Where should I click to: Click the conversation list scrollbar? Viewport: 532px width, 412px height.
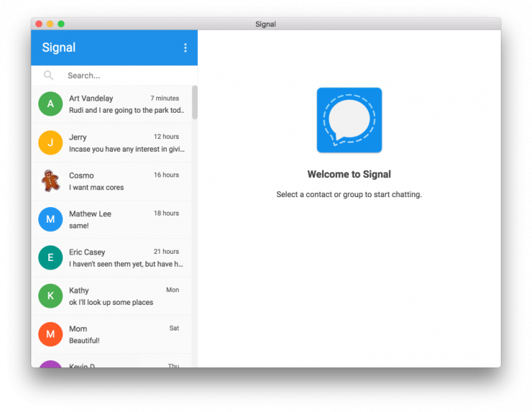[194, 103]
